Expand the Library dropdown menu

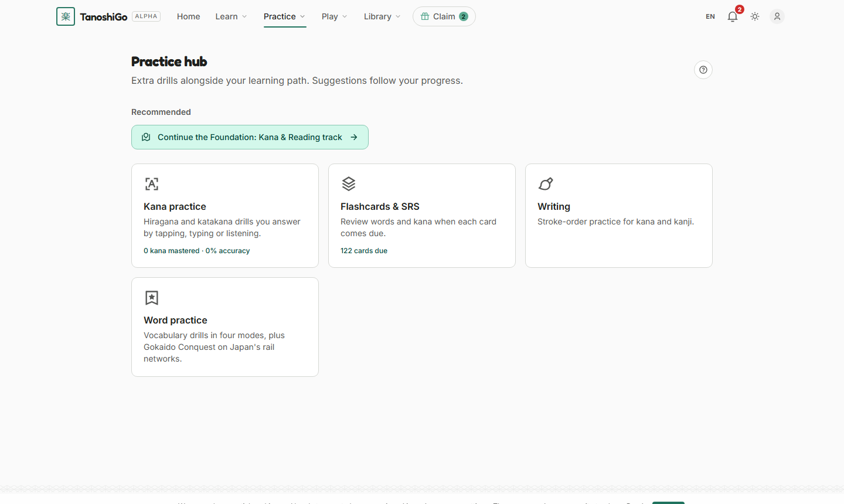[x=382, y=16]
